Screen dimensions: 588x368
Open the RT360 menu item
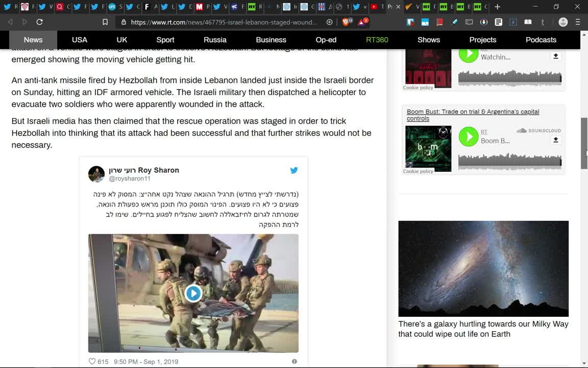pos(377,40)
